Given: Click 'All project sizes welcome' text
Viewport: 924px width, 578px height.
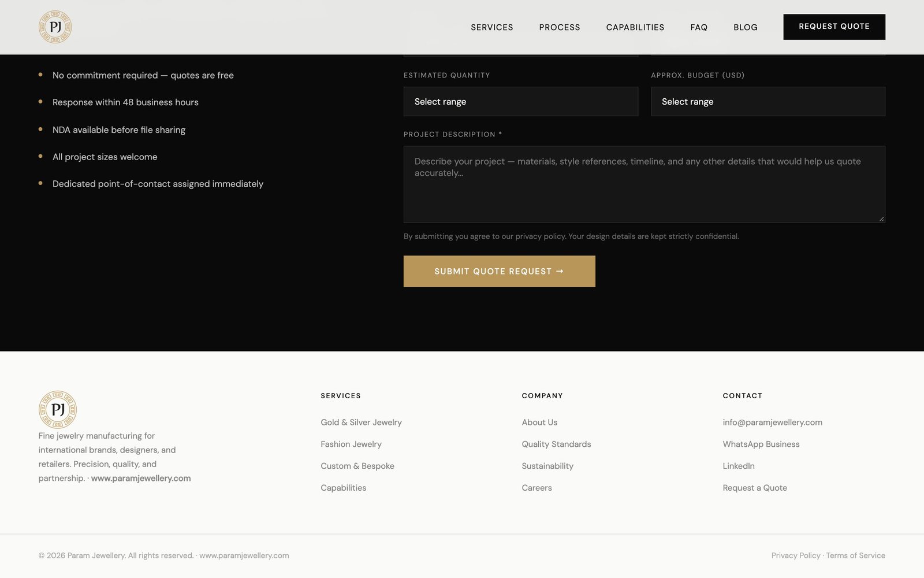Looking at the screenshot, I should point(105,157).
